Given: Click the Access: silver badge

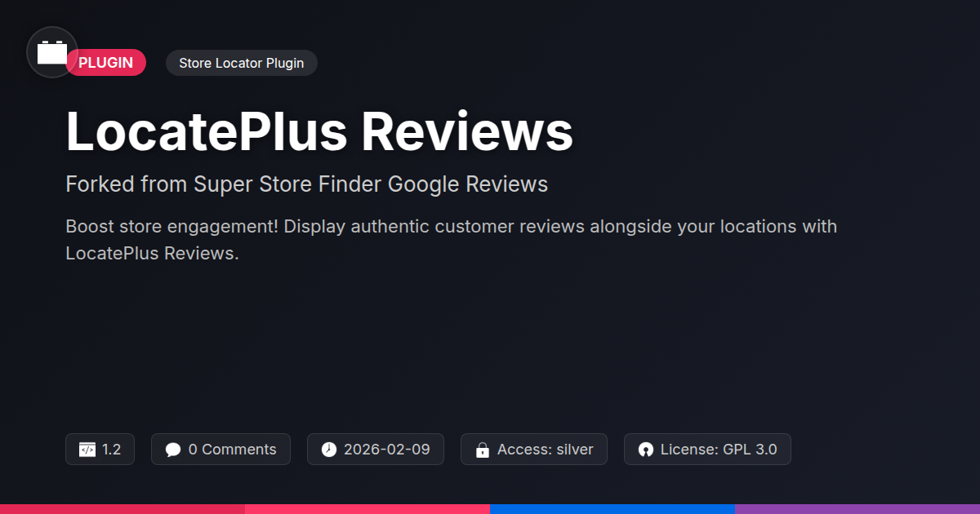Looking at the screenshot, I should 534,450.
